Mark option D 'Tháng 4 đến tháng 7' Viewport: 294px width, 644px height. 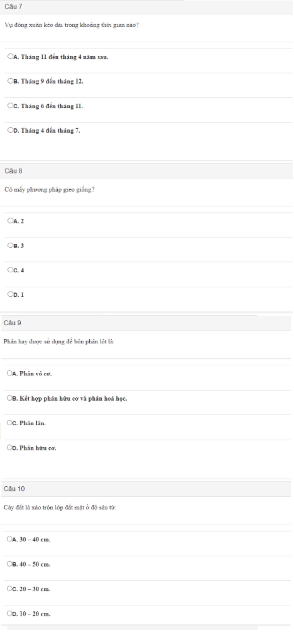click(10, 130)
